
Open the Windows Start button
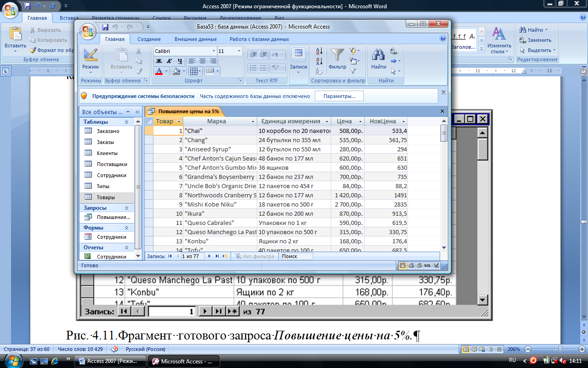(12, 360)
